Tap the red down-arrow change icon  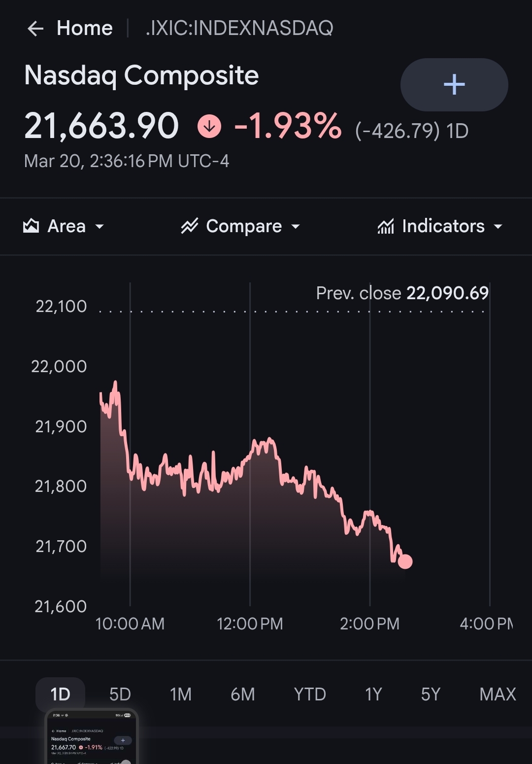[209, 127]
